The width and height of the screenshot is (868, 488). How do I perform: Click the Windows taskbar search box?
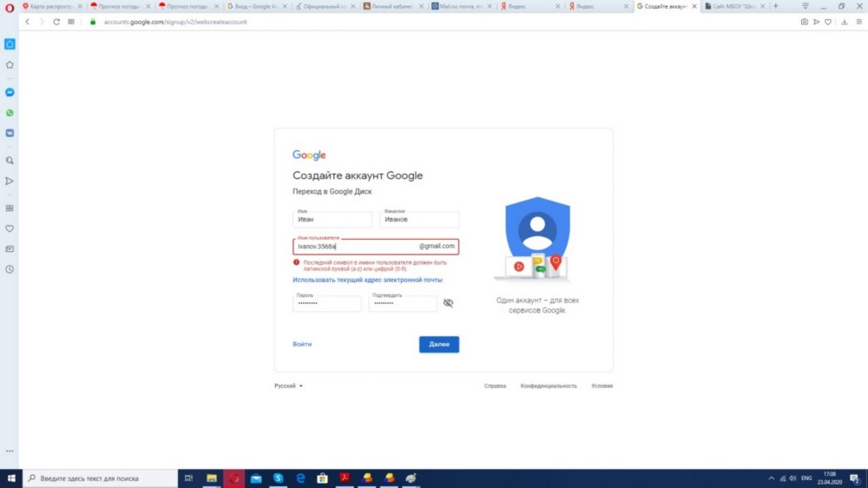(x=100, y=478)
